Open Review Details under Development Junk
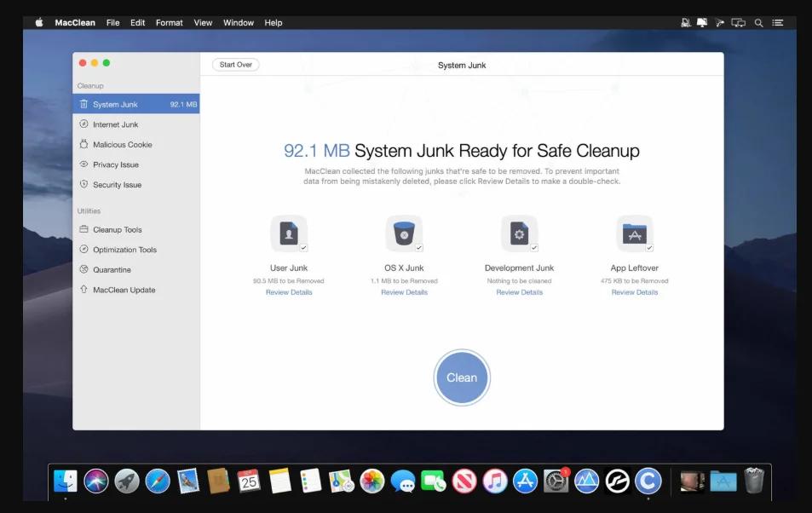Image resolution: width=812 pixels, height=513 pixels. 520,292
